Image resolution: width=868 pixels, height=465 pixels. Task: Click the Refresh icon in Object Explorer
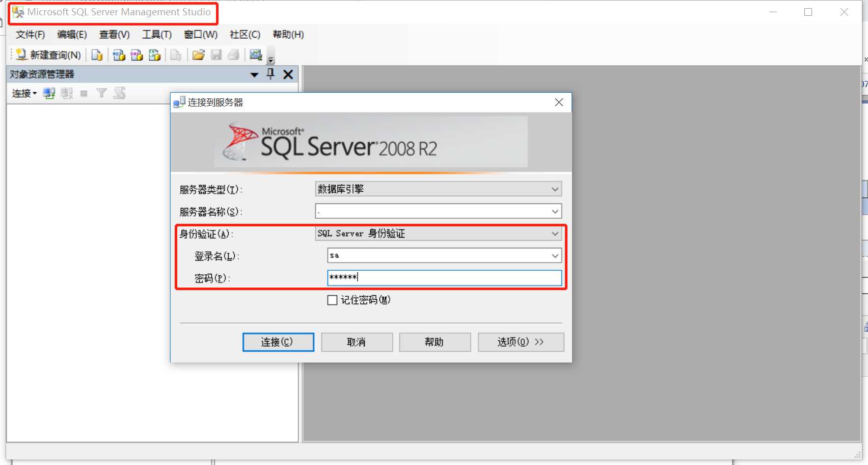(x=120, y=93)
